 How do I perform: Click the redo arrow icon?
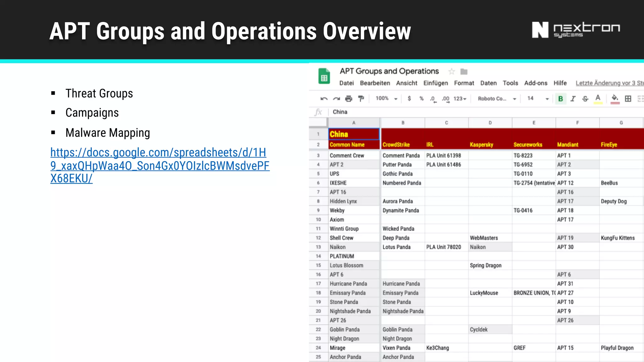tap(336, 99)
